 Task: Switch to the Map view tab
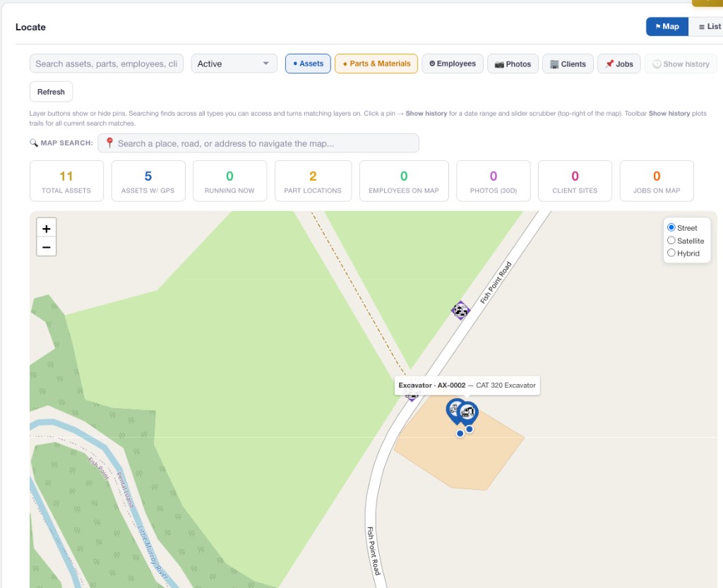coord(667,27)
